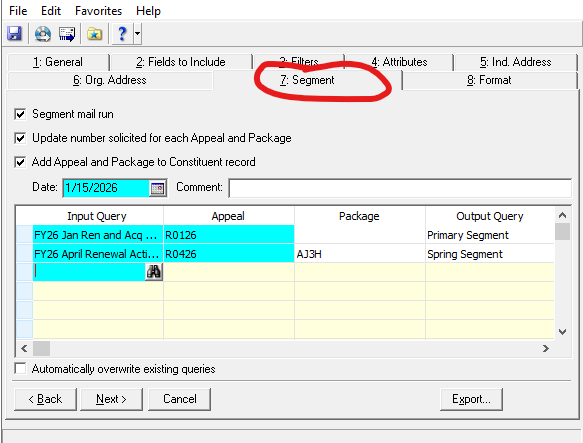This screenshot has width=583, height=443.
Task: Switch to the 5: Ind. Address tab
Action: [515, 62]
